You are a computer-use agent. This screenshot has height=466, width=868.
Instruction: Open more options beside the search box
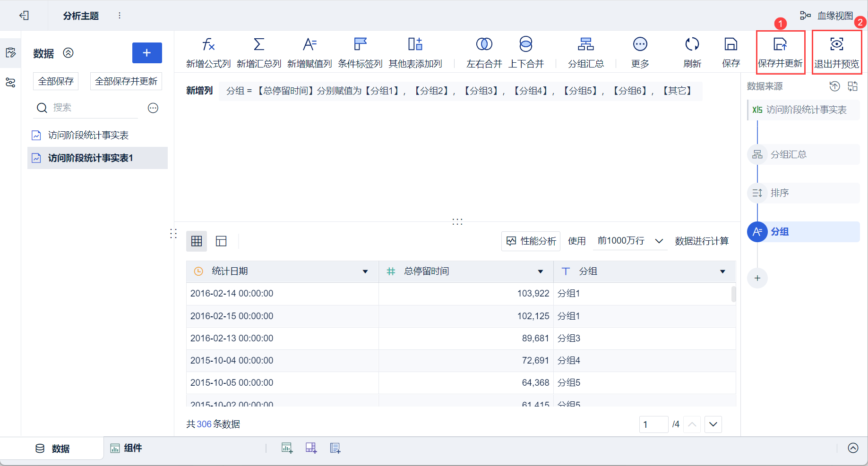[153, 108]
